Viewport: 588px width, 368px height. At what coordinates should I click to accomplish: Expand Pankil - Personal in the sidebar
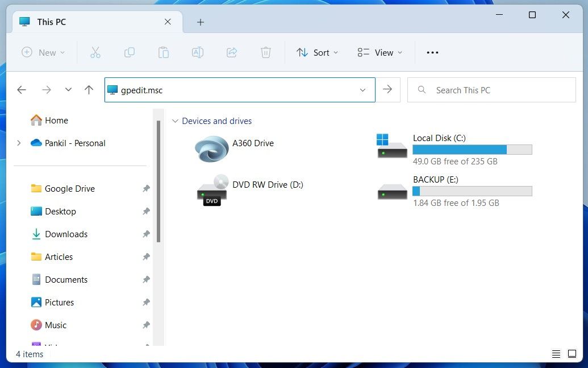19,143
